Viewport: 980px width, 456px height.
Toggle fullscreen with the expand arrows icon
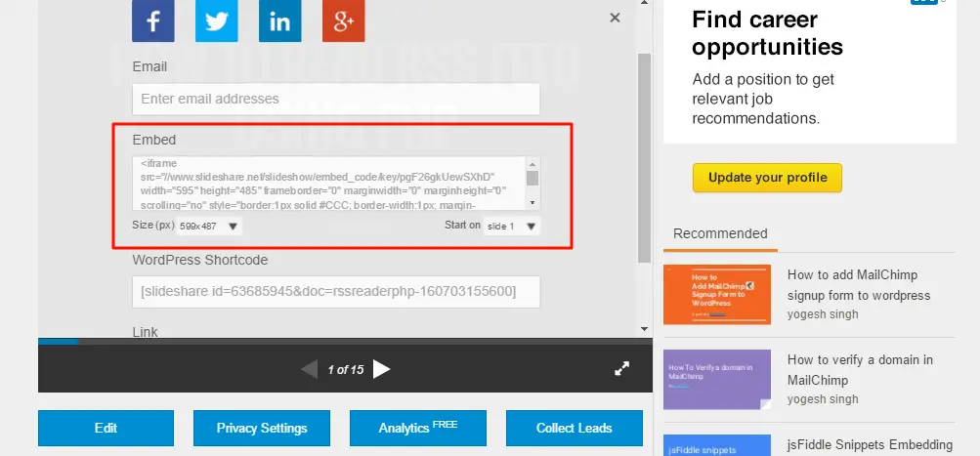coord(621,368)
